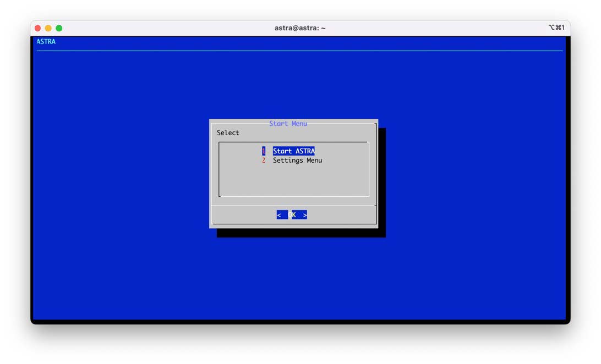Click the horizontal line under ASTRA header
The image size is (601, 364).
(300, 51)
